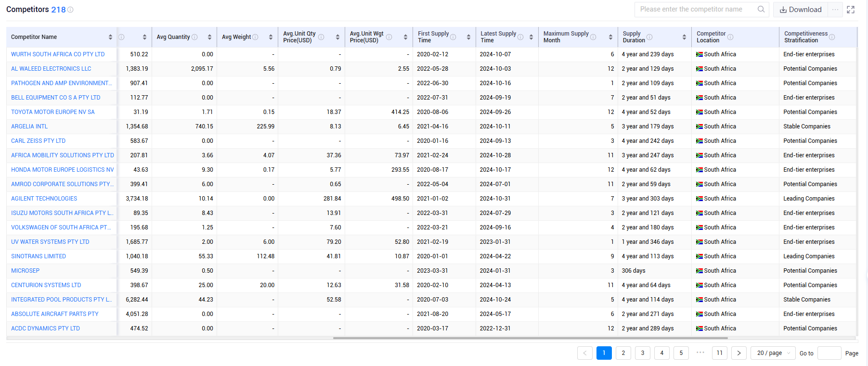The height and width of the screenshot is (366, 868).
Task: Open the more options ellipsis button
Action: pyautogui.click(x=835, y=10)
